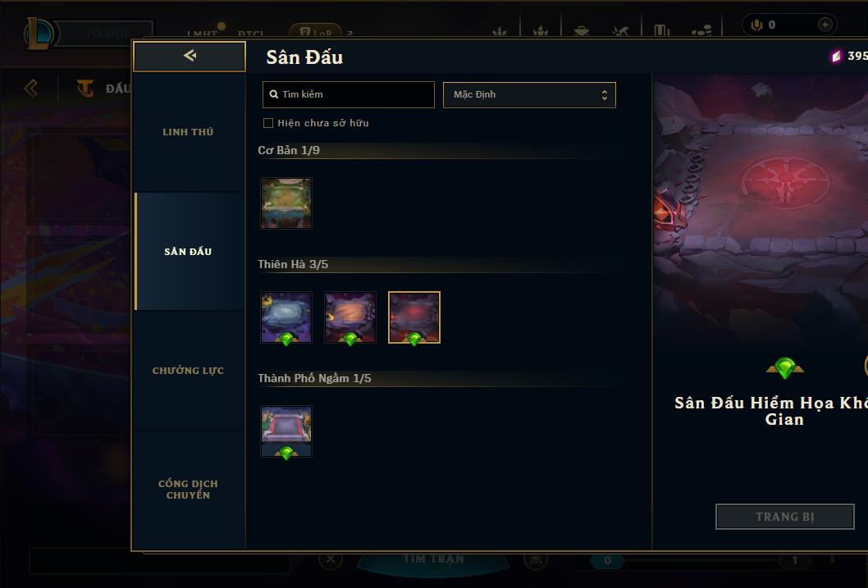Click the Trang Bị equip button

pyautogui.click(x=785, y=517)
